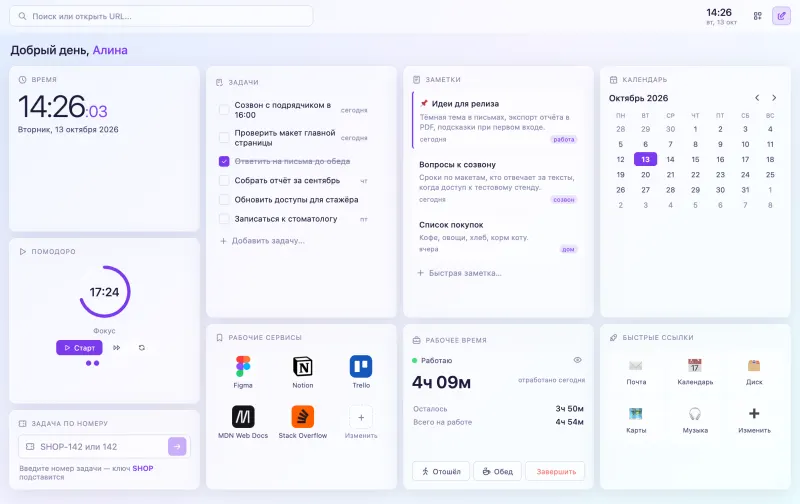Click the plus tile labeled Изменить in Рабочие сервисы
Image resolution: width=800 pixels, height=504 pixels.
click(x=361, y=422)
